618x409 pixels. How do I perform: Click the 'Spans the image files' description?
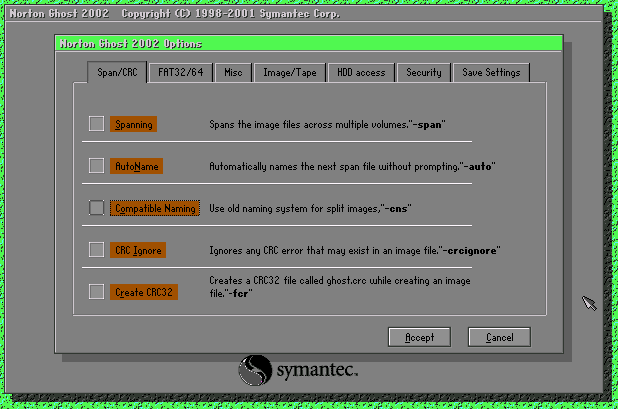click(327, 125)
